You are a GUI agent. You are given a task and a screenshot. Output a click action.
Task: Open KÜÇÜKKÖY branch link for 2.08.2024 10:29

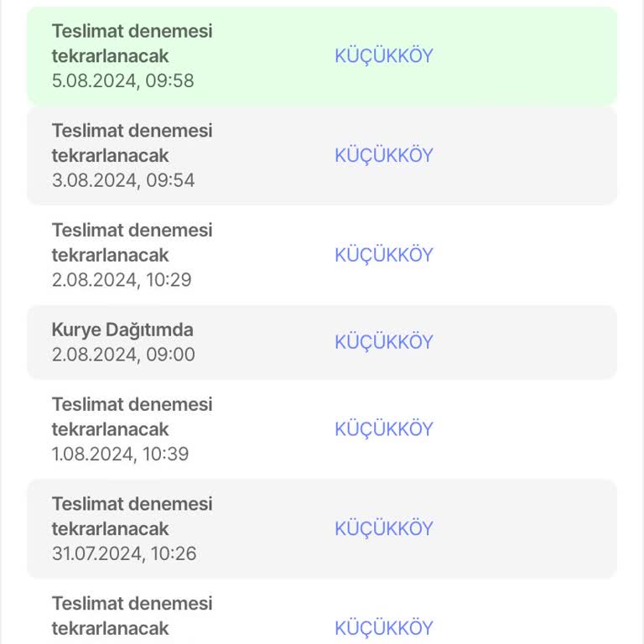(383, 255)
